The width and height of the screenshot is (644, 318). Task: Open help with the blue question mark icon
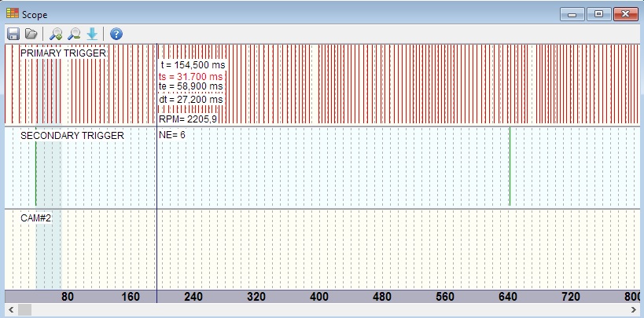coord(116,34)
